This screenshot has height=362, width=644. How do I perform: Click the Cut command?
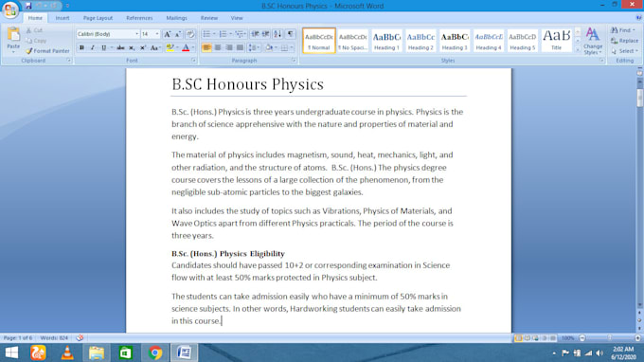click(34, 30)
